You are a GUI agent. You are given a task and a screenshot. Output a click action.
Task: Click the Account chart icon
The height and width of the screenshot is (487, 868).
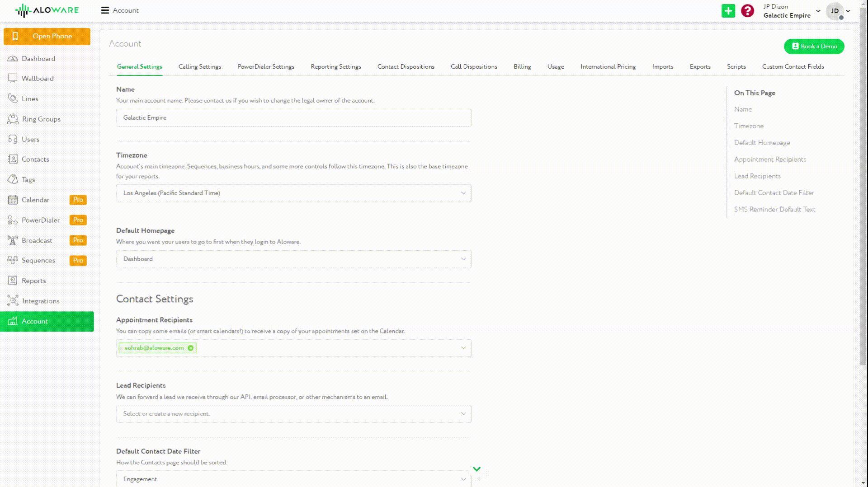[x=13, y=321]
